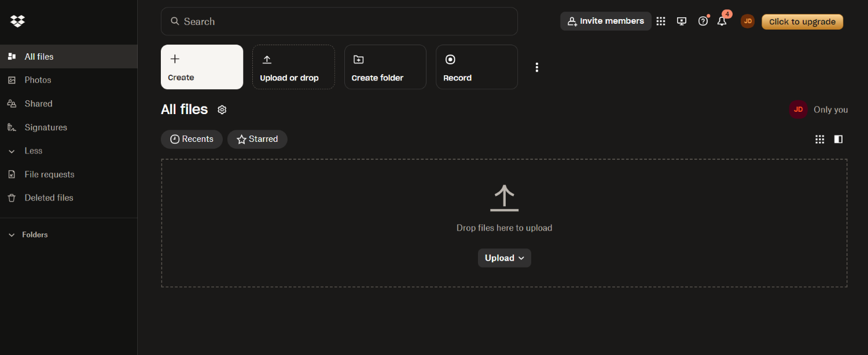The image size is (868, 355).
Task: Select Shared in the sidebar
Action: 38,103
